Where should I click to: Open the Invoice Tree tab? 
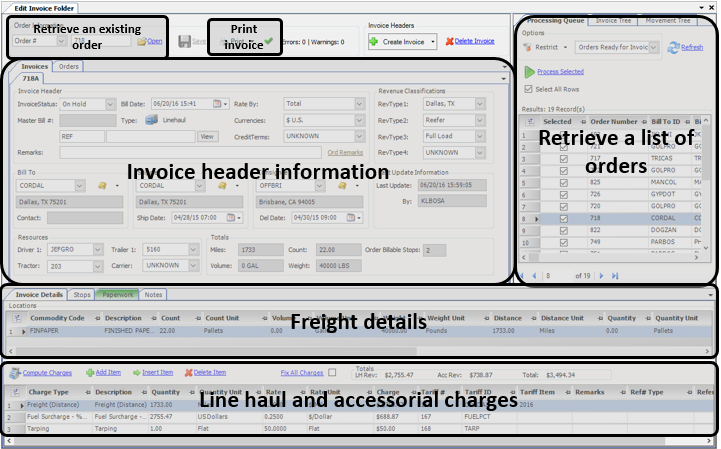click(x=613, y=21)
